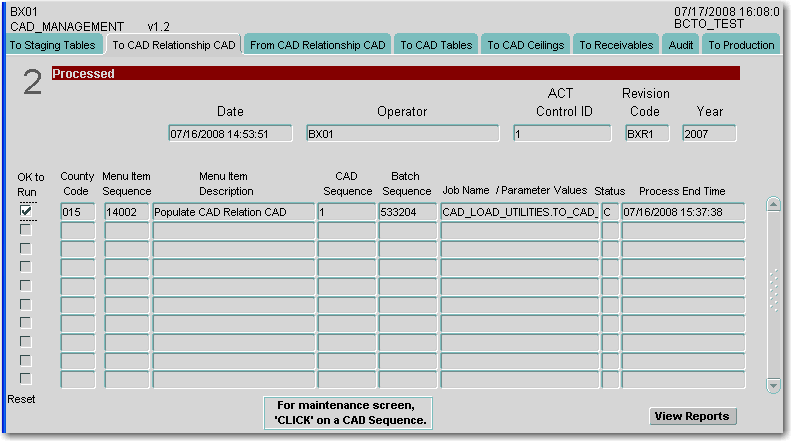The image size is (791, 441).
Task: Click the Date field showing 07/16/2008
Action: [x=230, y=133]
